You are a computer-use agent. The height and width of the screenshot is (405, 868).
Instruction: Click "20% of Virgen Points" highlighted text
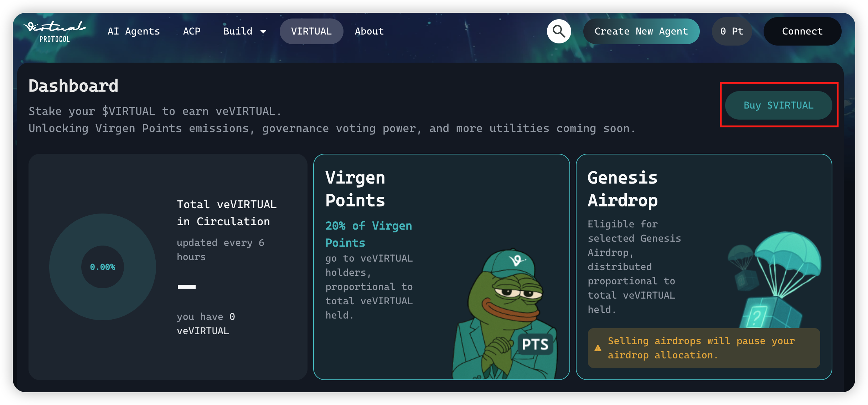[x=368, y=234]
